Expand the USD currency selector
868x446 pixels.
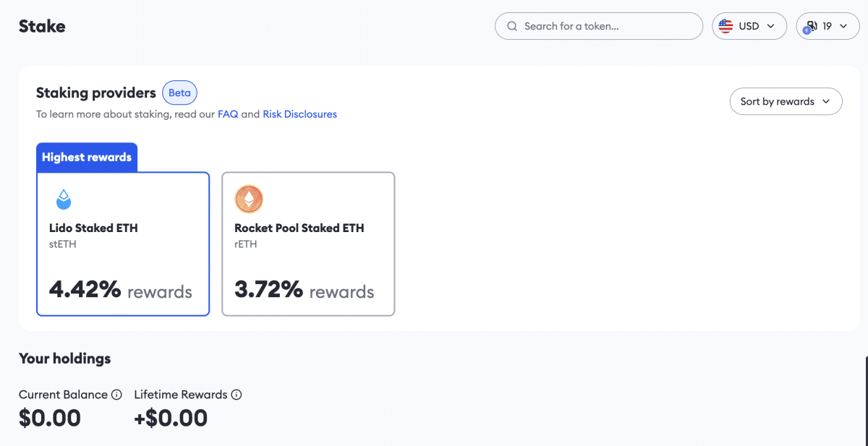click(749, 25)
